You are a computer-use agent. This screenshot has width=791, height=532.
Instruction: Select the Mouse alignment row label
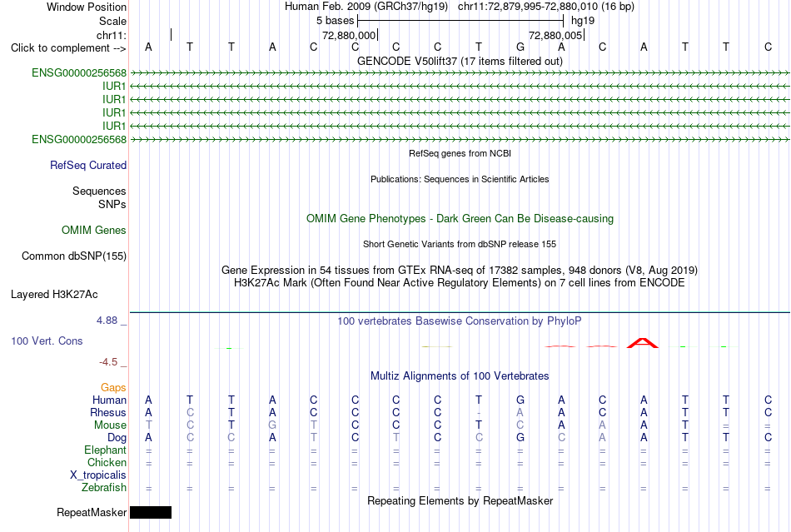coord(110,425)
